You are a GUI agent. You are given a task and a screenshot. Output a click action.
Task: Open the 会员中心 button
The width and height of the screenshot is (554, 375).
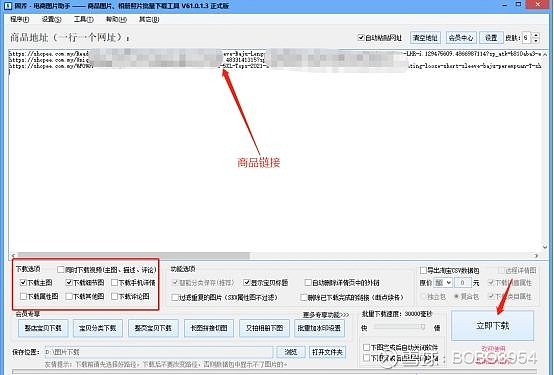point(460,38)
